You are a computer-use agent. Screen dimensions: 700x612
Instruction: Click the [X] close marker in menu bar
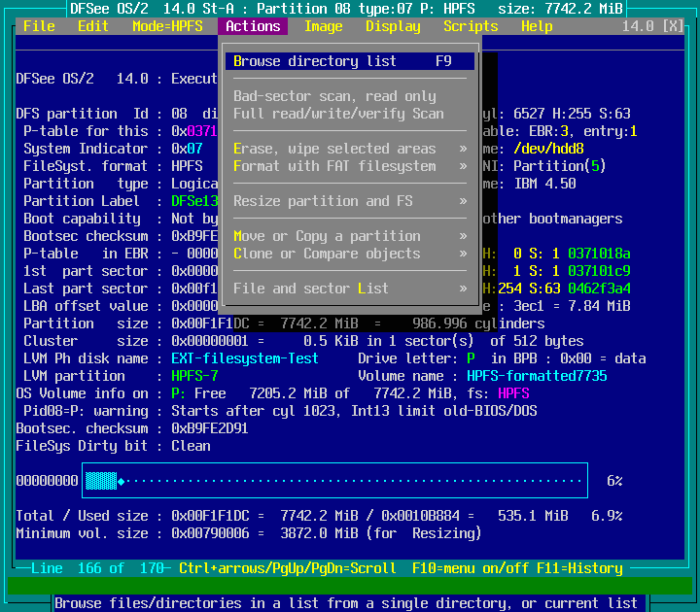point(673,26)
